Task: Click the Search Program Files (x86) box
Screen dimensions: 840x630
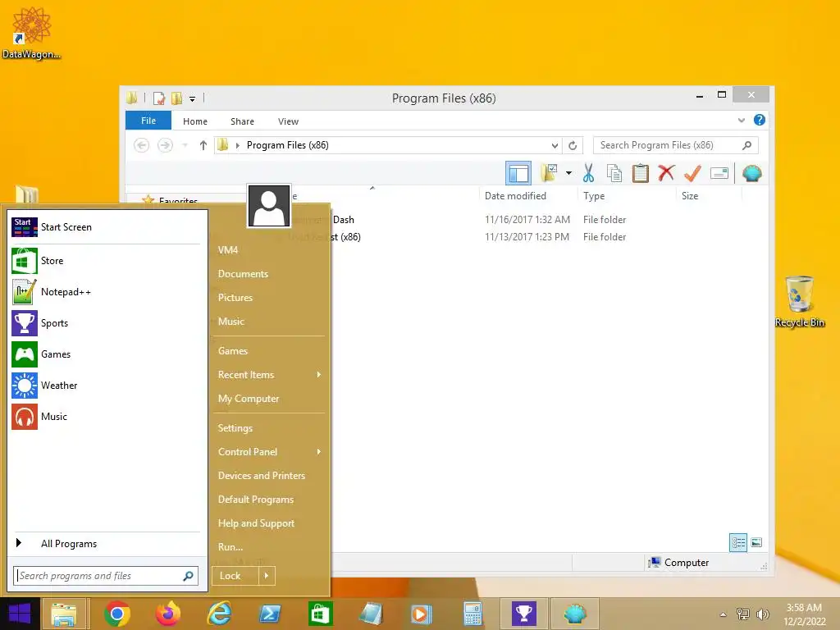Action: [675, 145]
